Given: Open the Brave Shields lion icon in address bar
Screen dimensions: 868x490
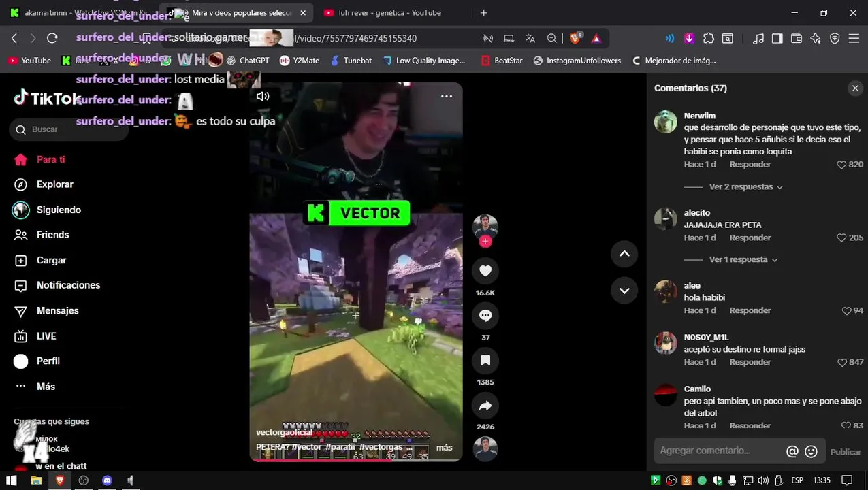Looking at the screenshot, I should [x=575, y=39].
